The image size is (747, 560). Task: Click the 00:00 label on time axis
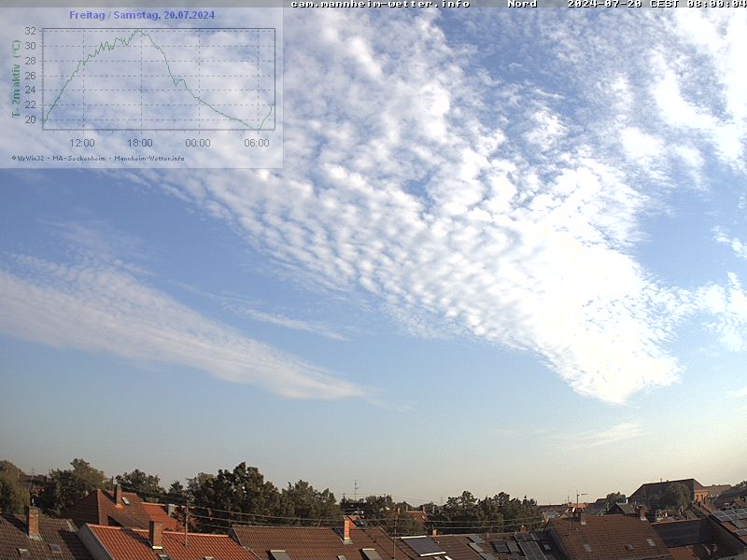click(x=198, y=143)
